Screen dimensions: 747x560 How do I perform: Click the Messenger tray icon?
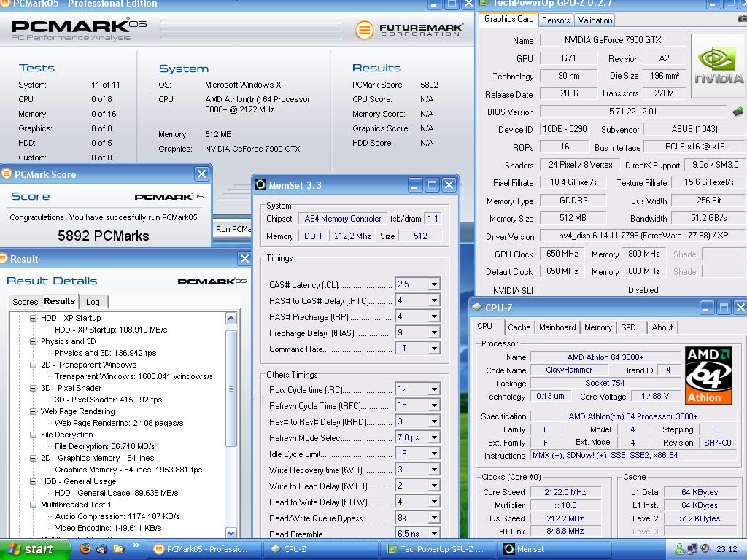680,549
